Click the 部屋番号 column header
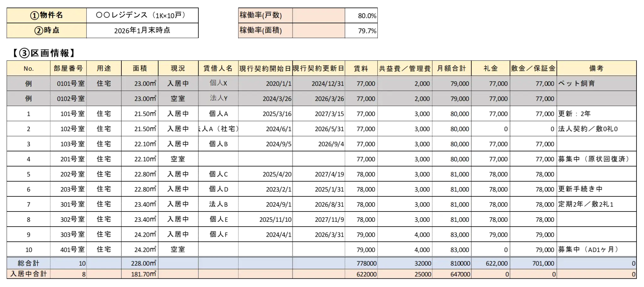 [x=68, y=68]
